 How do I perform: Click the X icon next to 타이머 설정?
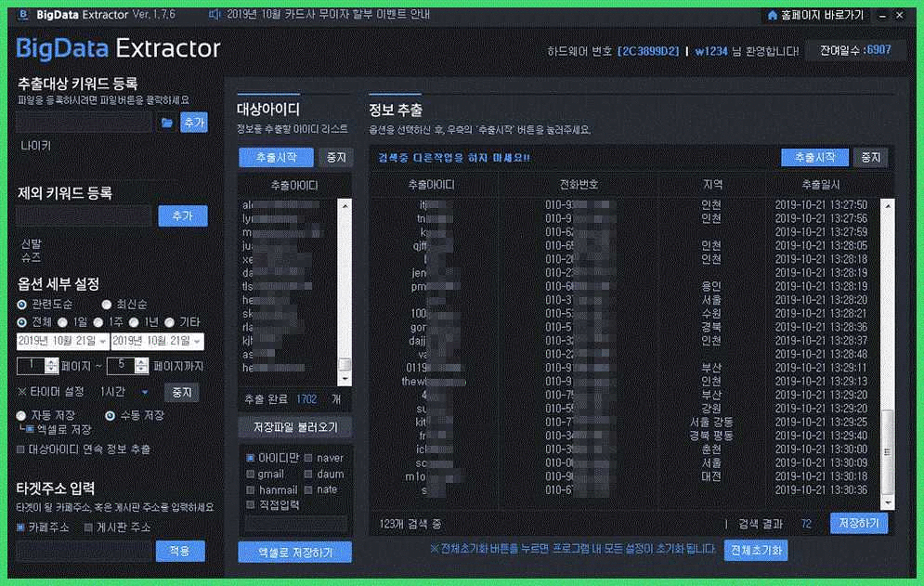21,392
